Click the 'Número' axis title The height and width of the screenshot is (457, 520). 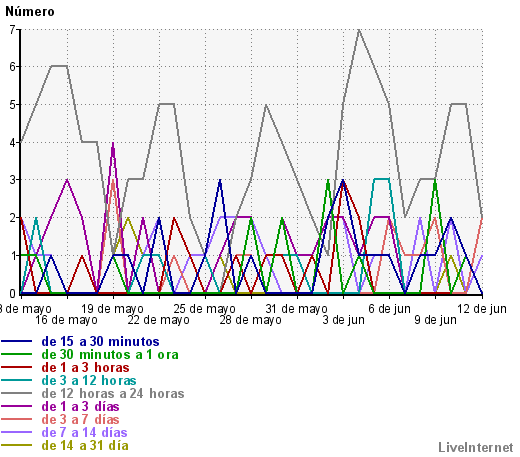(30, 12)
